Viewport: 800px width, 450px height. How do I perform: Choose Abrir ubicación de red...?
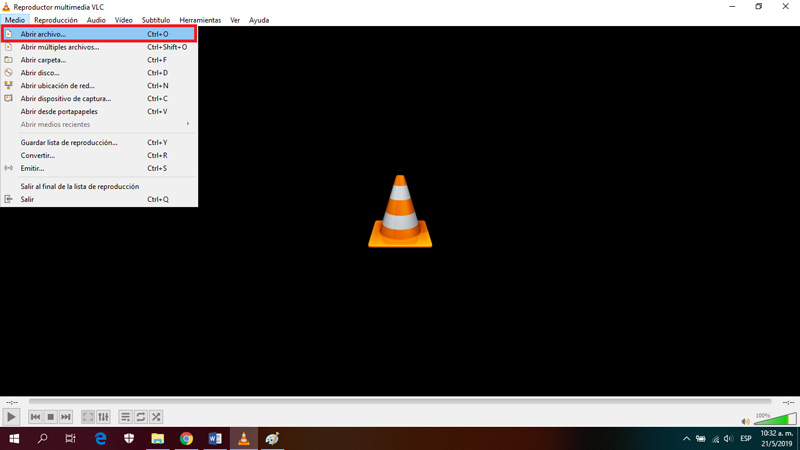98,86
